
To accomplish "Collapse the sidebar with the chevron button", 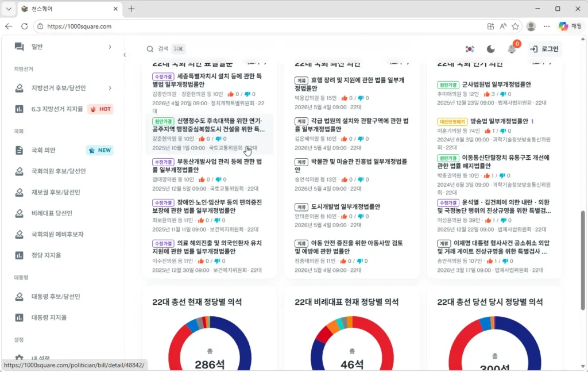I will [125, 55].
